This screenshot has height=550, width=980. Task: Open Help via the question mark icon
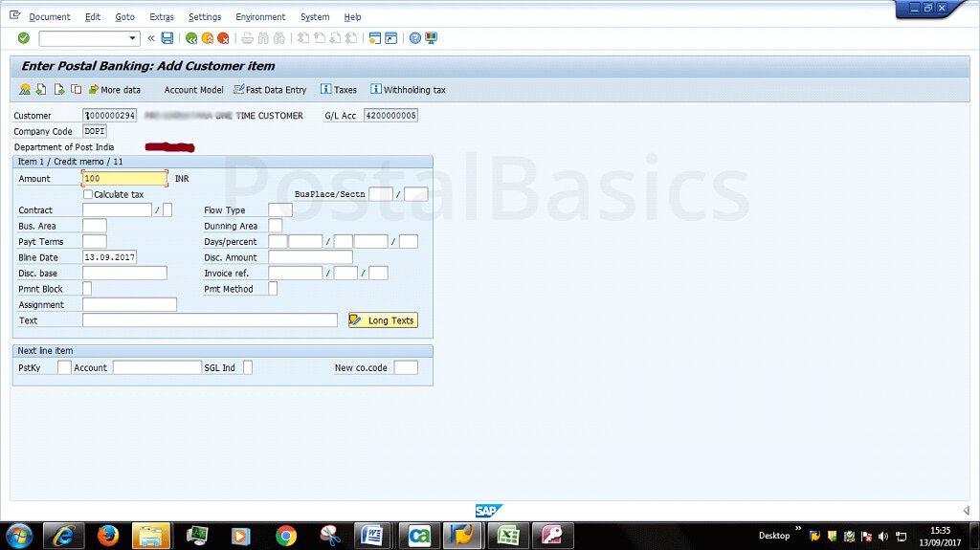click(x=415, y=38)
